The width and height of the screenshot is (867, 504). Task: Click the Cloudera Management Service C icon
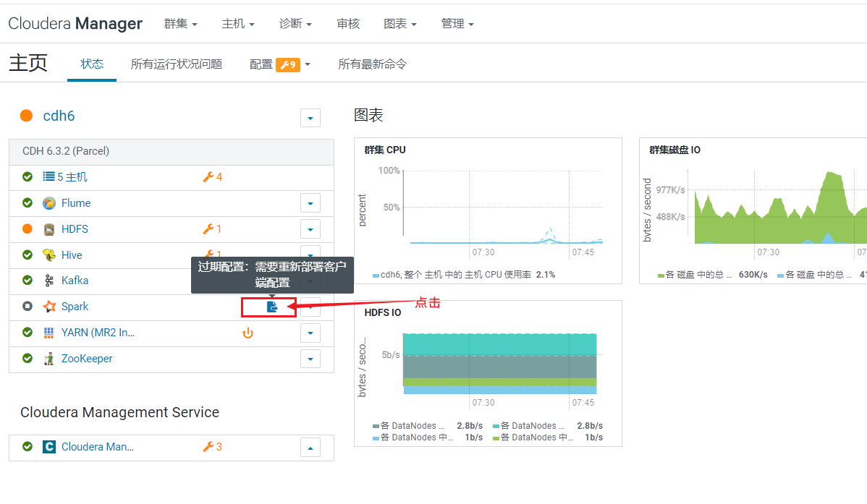[49, 447]
